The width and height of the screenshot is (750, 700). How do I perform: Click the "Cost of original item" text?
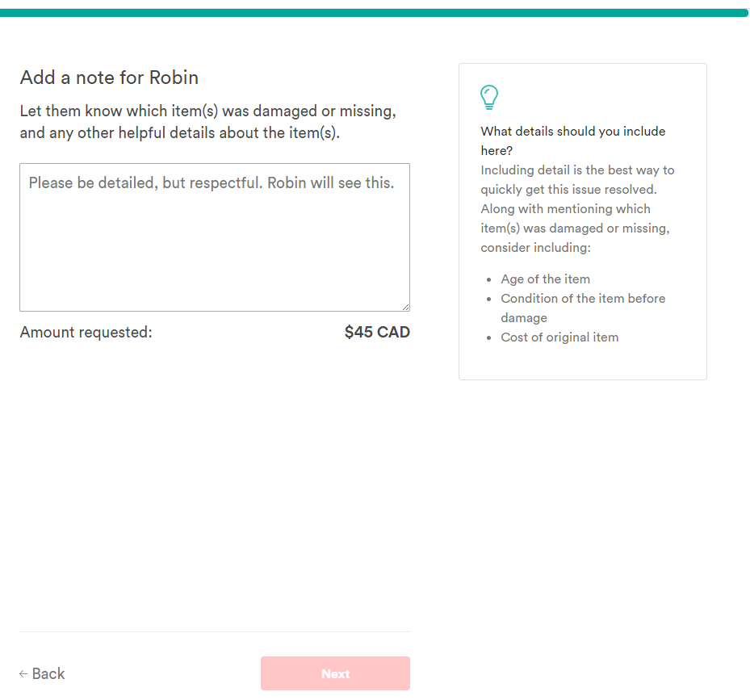pyautogui.click(x=559, y=337)
